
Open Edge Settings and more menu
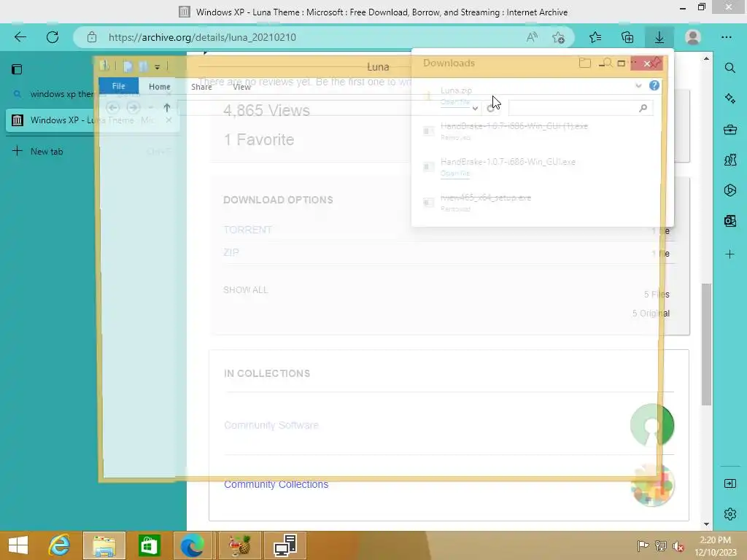click(726, 37)
